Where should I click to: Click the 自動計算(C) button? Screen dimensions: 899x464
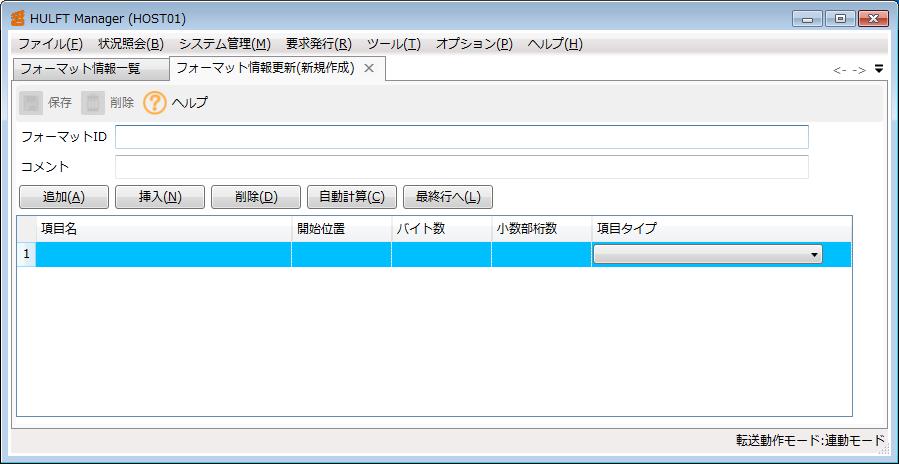click(352, 197)
